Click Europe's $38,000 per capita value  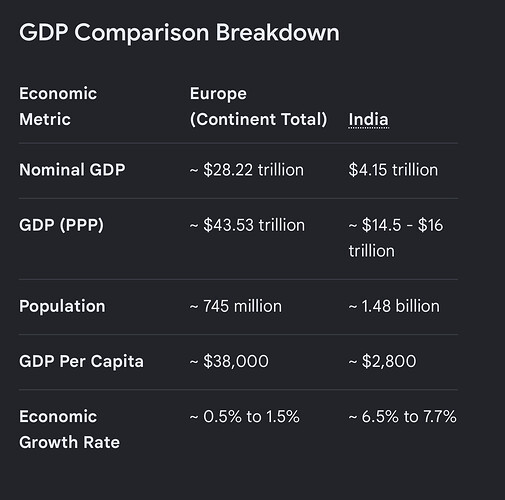point(229,361)
